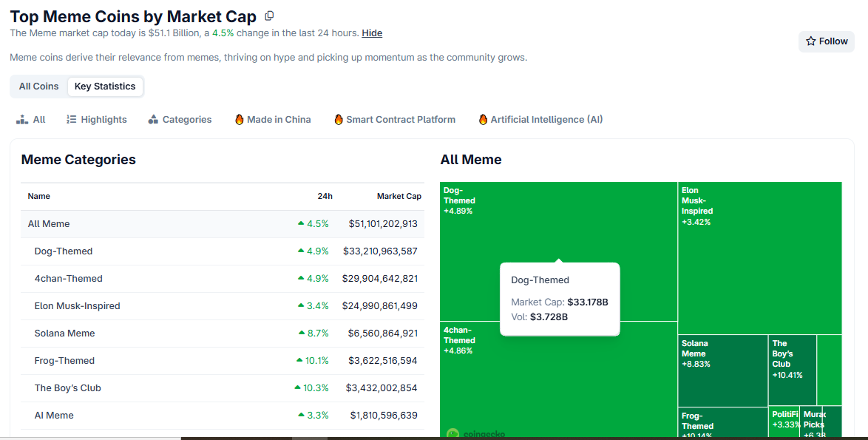Screen dimensions: 868x440
Task: Switch to the Key Statistics tab
Action: 105,87
